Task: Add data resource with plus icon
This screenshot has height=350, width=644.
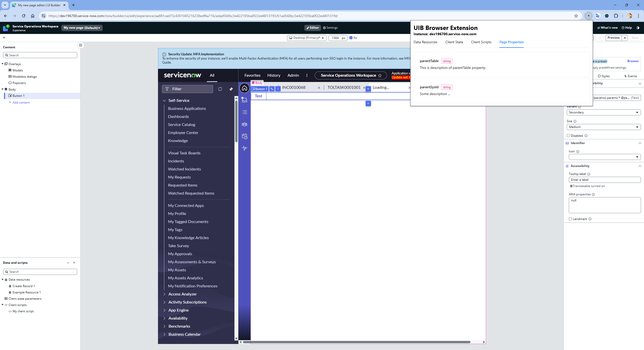Action: coord(74,262)
